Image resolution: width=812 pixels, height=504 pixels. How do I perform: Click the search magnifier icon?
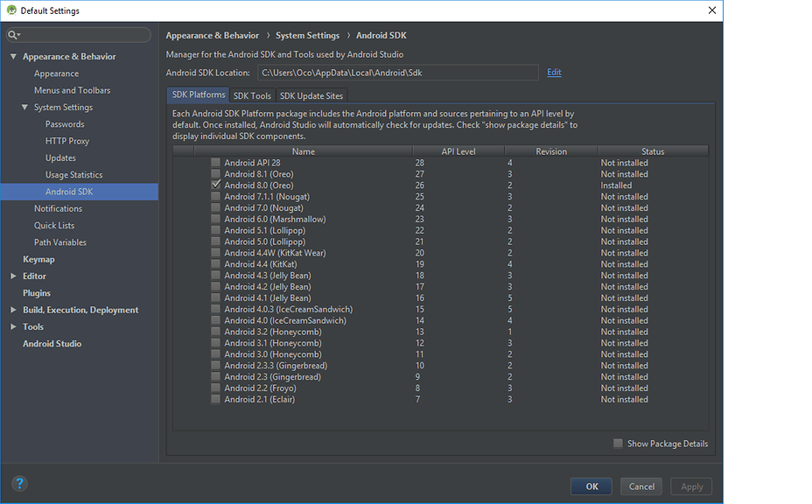(13, 35)
